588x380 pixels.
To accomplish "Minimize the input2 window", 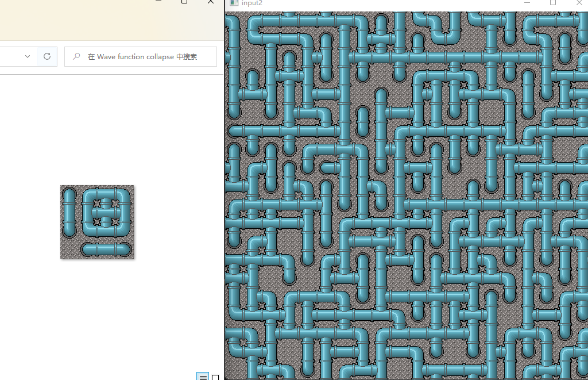I will click(527, 3).
